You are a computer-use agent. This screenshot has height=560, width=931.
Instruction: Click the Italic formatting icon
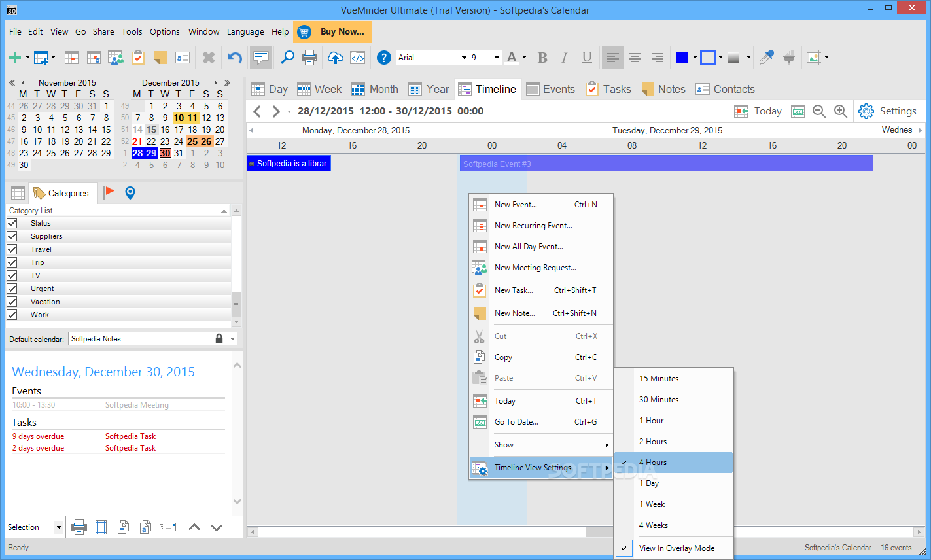pyautogui.click(x=564, y=58)
